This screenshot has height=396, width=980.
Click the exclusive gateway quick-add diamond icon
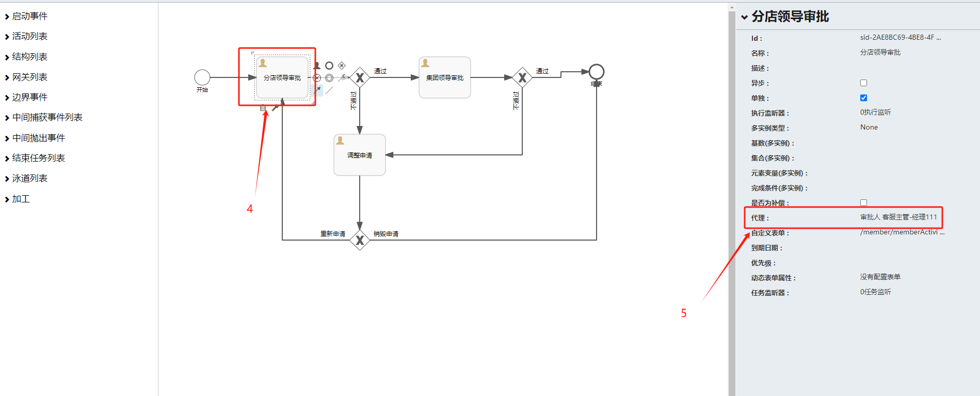(342, 66)
